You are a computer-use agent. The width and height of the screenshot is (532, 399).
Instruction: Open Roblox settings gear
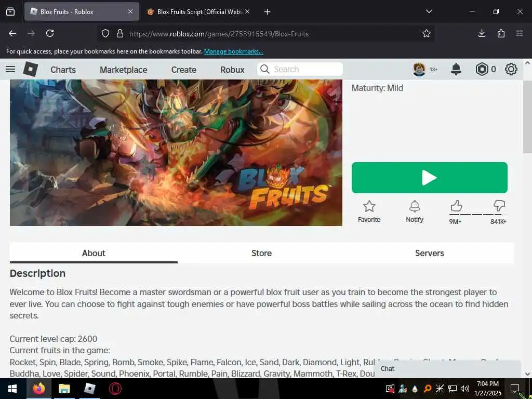click(511, 69)
